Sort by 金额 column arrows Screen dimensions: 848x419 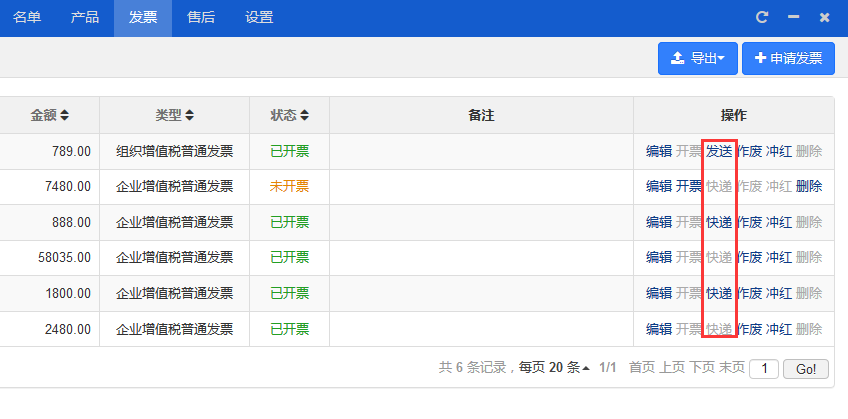pos(65,115)
